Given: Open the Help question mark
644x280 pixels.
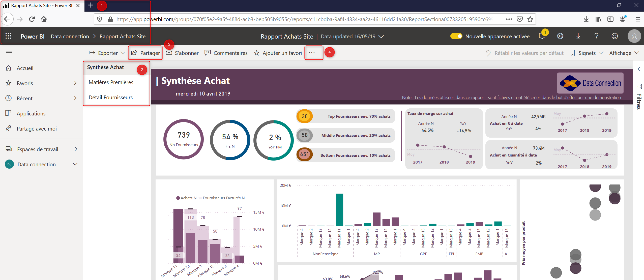Looking at the screenshot, I should (596, 36).
